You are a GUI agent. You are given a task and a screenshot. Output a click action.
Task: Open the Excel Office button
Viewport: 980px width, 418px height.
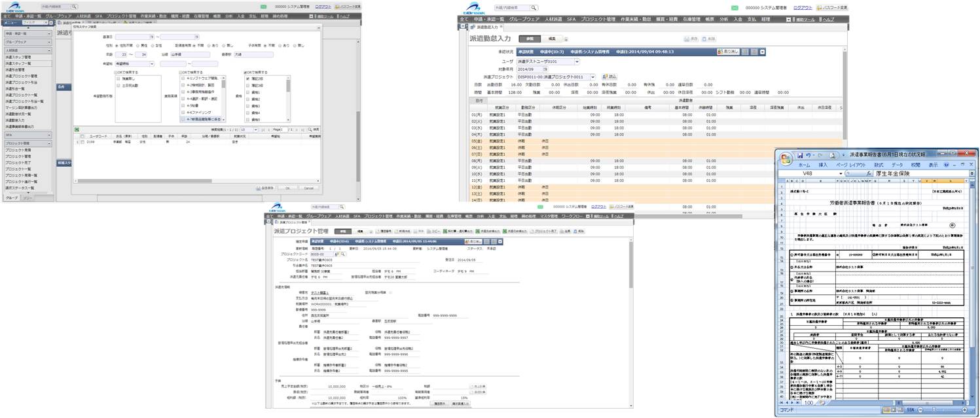click(x=786, y=159)
